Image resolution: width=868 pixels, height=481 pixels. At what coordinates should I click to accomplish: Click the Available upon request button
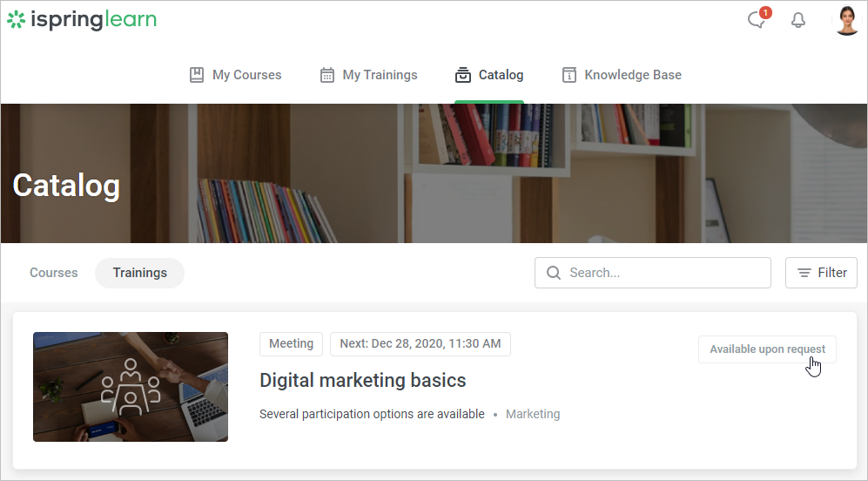point(767,349)
